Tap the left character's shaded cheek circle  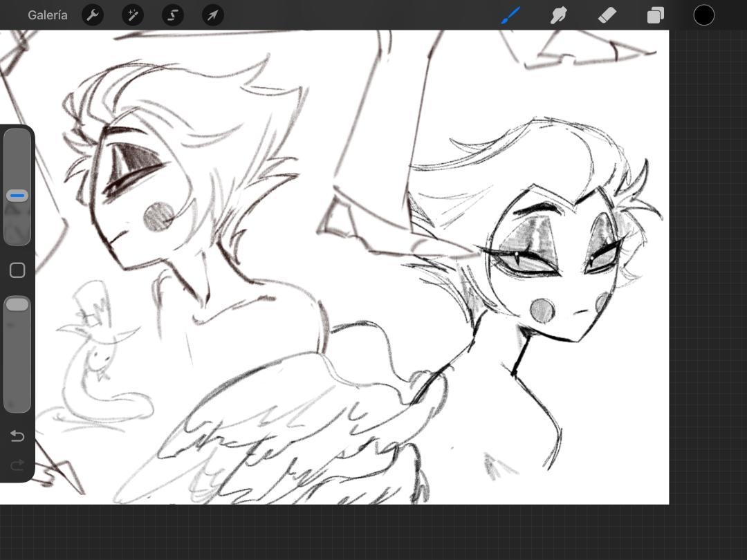[x=159, y=216]
